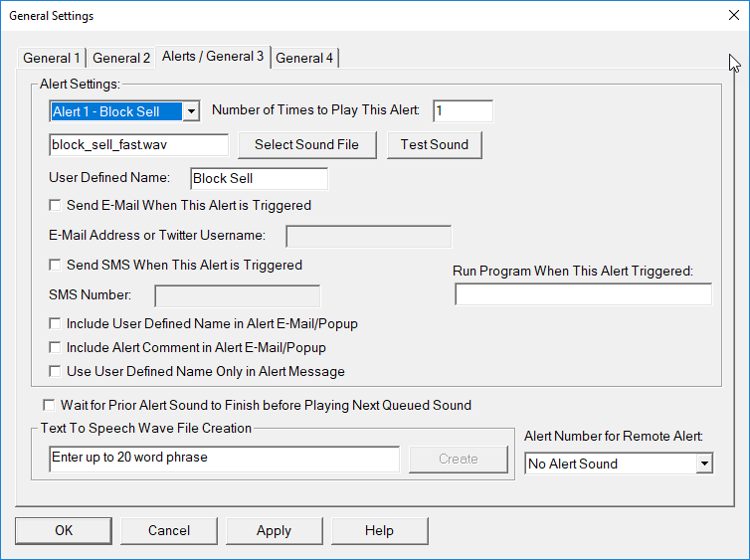
Task: Open the Alert Number for Remote Alert dropdown
Action: click(704, 464)
